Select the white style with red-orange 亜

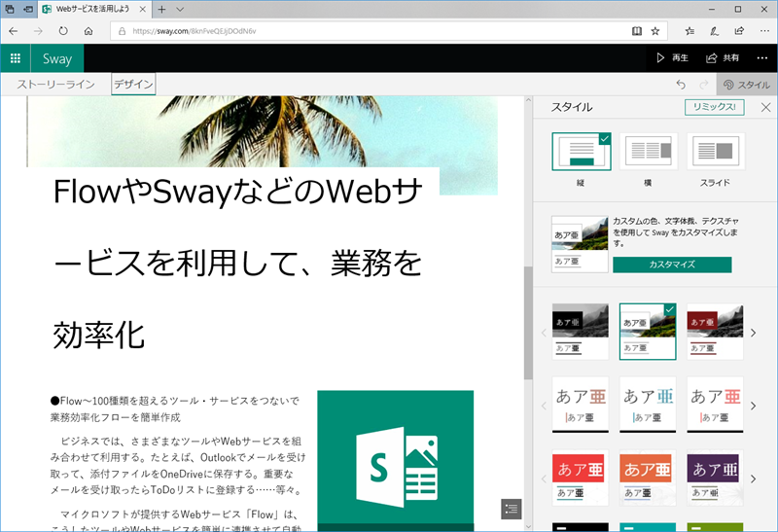click(x=715, y=405)
